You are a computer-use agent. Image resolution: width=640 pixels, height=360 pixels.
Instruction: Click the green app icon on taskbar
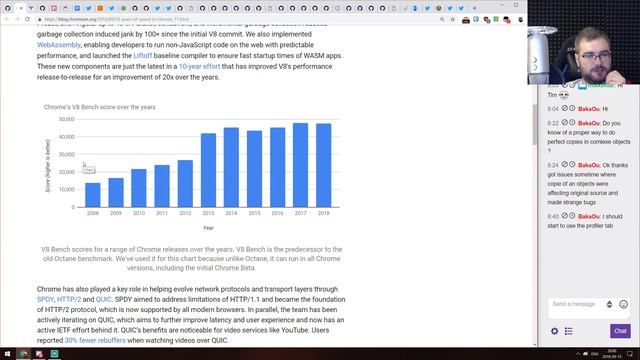click(54, 353)
